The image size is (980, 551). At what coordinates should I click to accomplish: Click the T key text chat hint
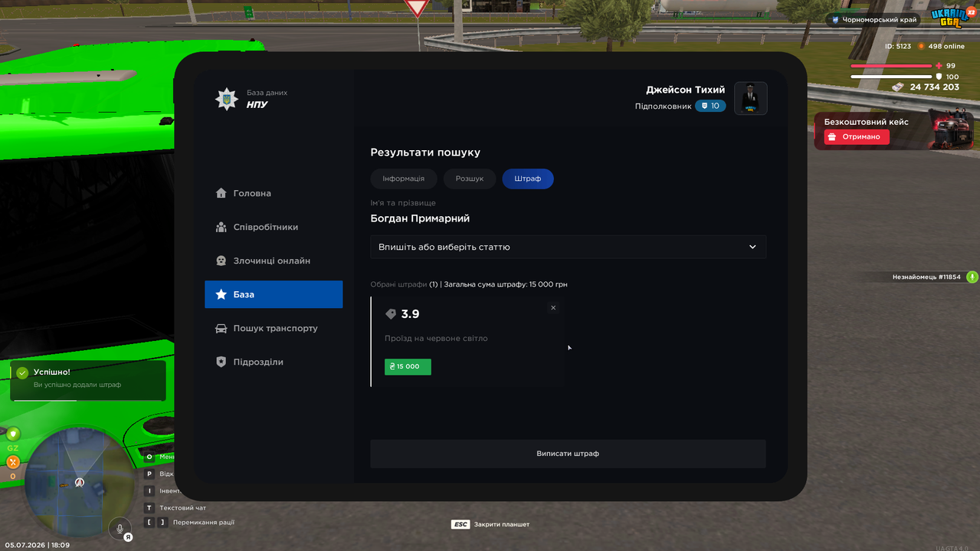tap(149, 507)
